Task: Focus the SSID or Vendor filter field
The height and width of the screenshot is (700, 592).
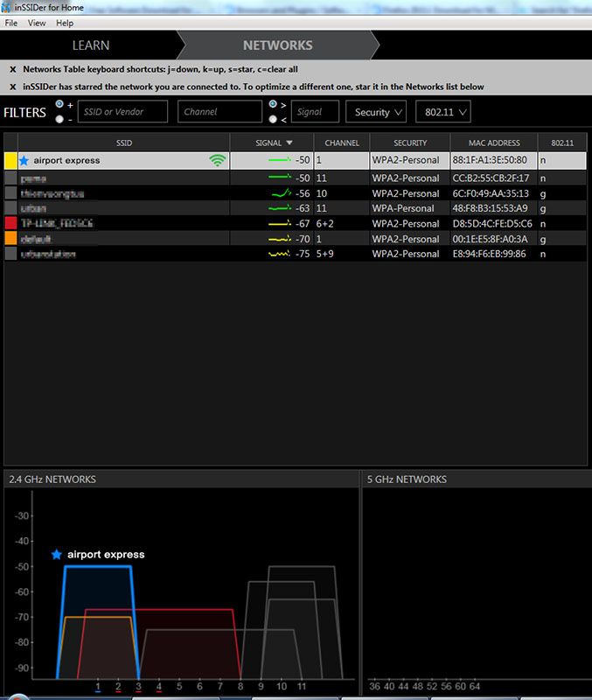Action: point(122,112)
